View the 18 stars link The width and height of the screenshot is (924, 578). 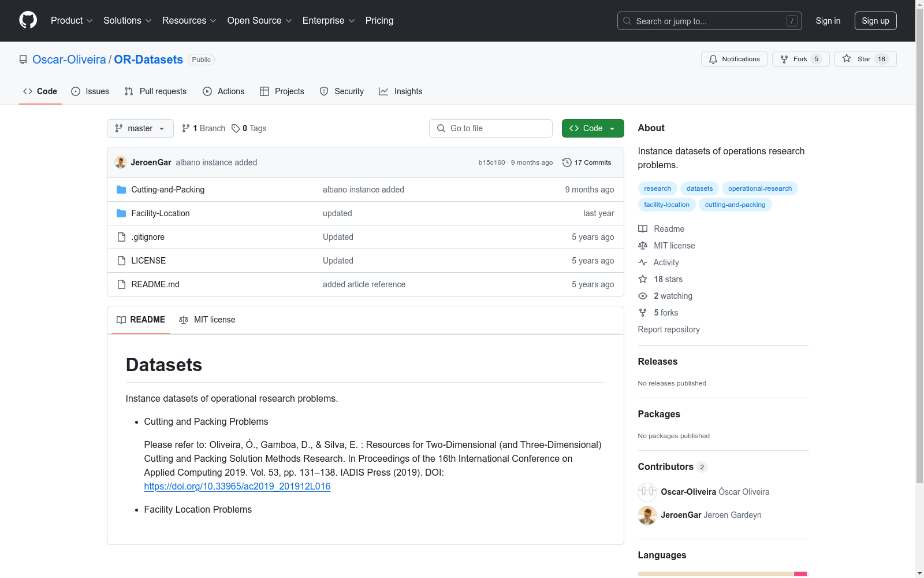660,279
